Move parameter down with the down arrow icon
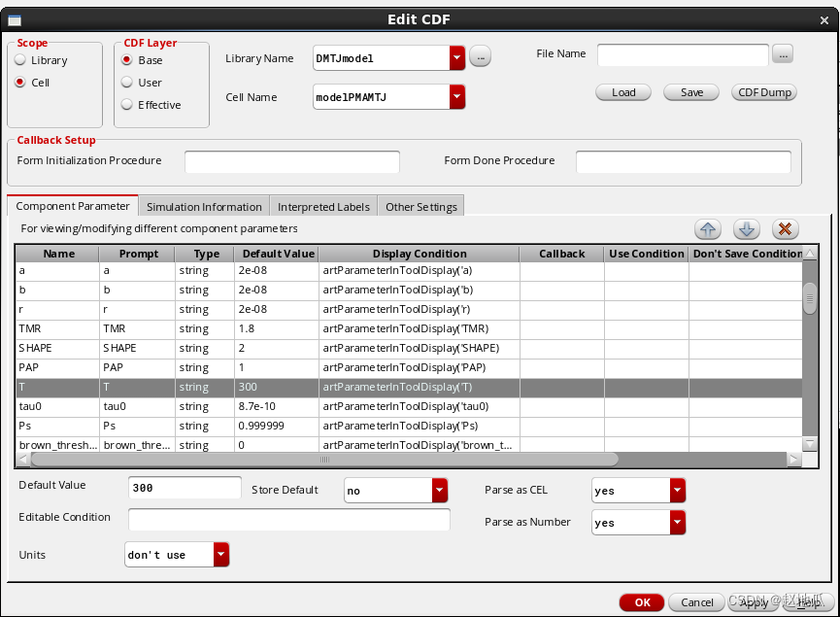The image size is (840, 617). click(x=746, y=229)
